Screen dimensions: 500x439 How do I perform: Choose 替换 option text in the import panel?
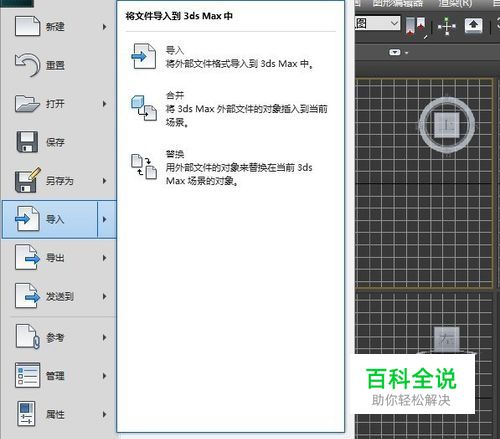click(175, 154)
